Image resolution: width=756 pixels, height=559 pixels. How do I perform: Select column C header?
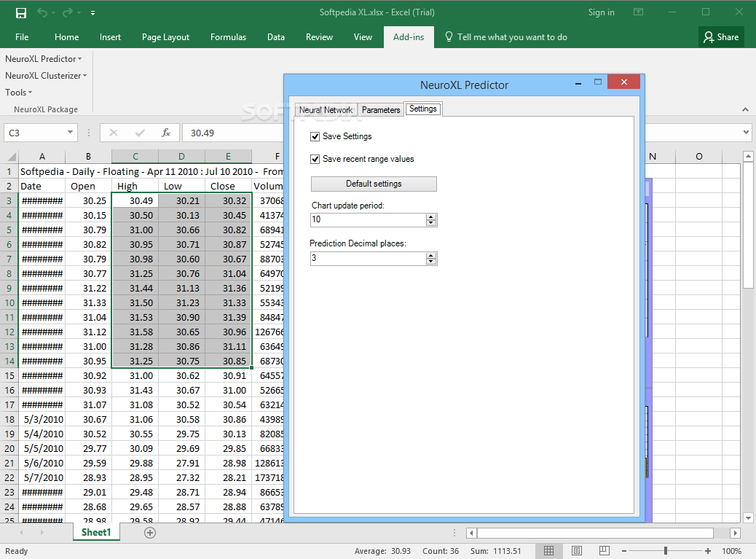coord(135,156)
